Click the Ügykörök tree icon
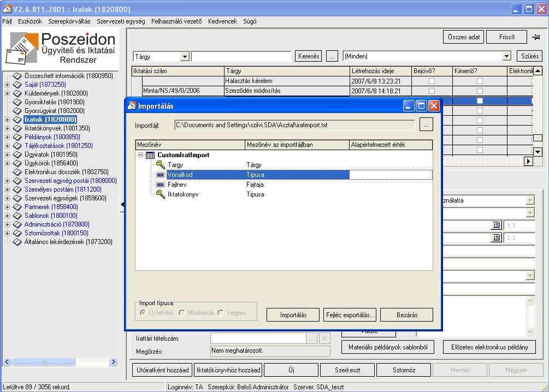The height and width of the screenshot is (392, 549). tap(17, 163)
